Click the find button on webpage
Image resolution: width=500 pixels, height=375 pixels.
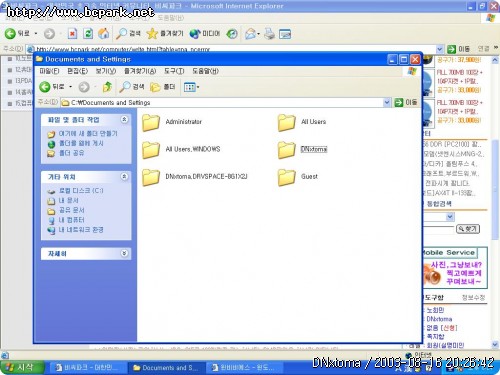click(468, 229)
